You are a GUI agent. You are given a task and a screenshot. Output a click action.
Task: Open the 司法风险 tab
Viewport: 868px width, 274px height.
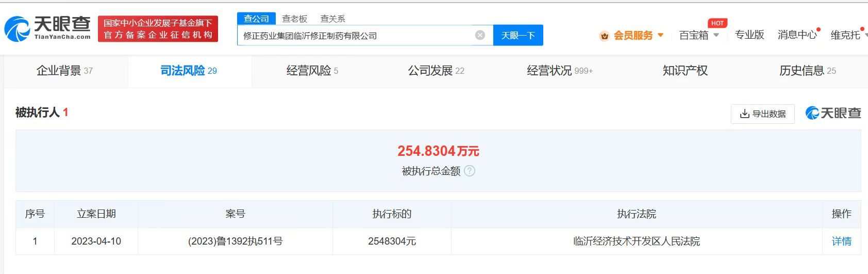point(189,71)
